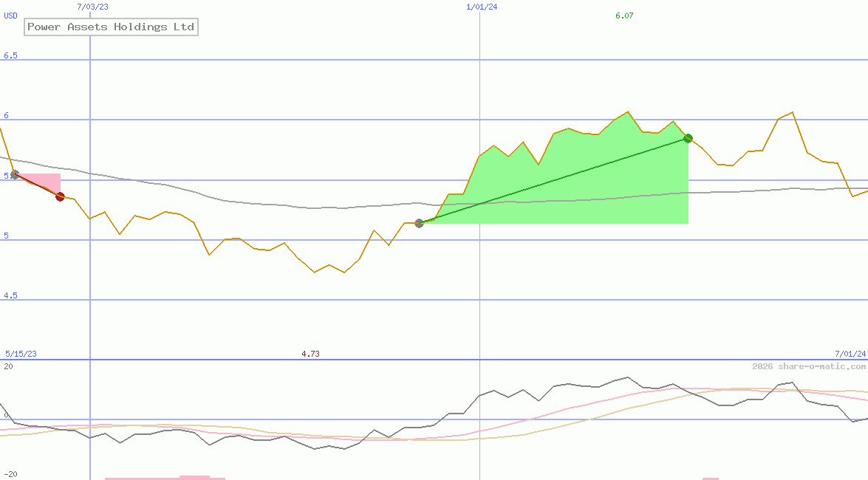Click the 20 oscillator axis label
This screenshot has width=868, height=480.
8,366
